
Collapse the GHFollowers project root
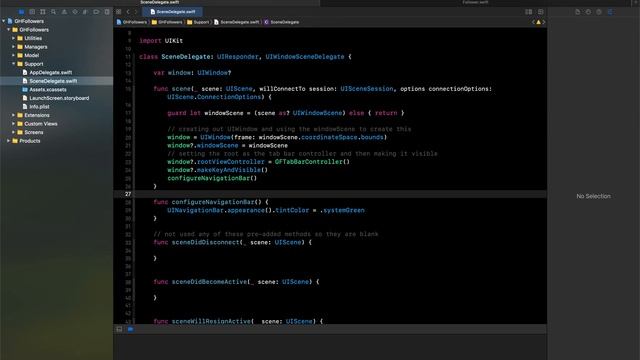click(4, 21)
